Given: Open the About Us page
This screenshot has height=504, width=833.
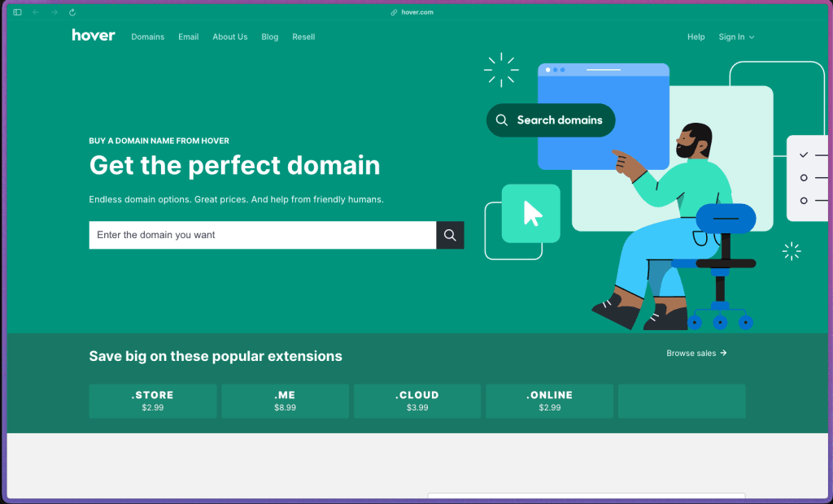Looking at the screenshot, I should tap(230, 37).
